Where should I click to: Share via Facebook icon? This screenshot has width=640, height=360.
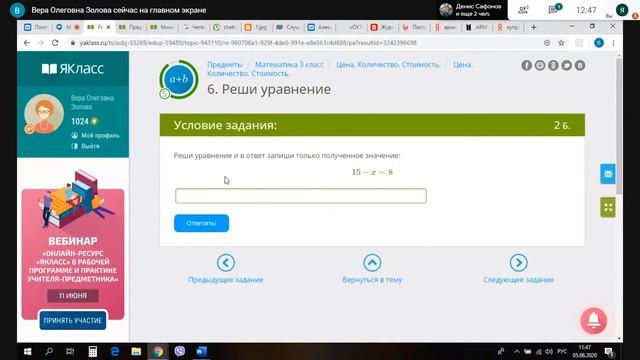click(x=527, y=65)
